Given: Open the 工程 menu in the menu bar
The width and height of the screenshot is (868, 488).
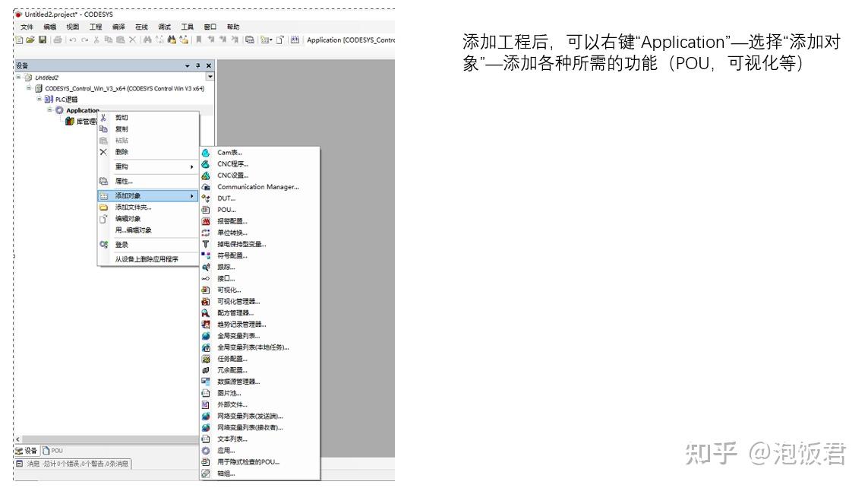Looking at the screenshot, I should click(x=96, y=26).
